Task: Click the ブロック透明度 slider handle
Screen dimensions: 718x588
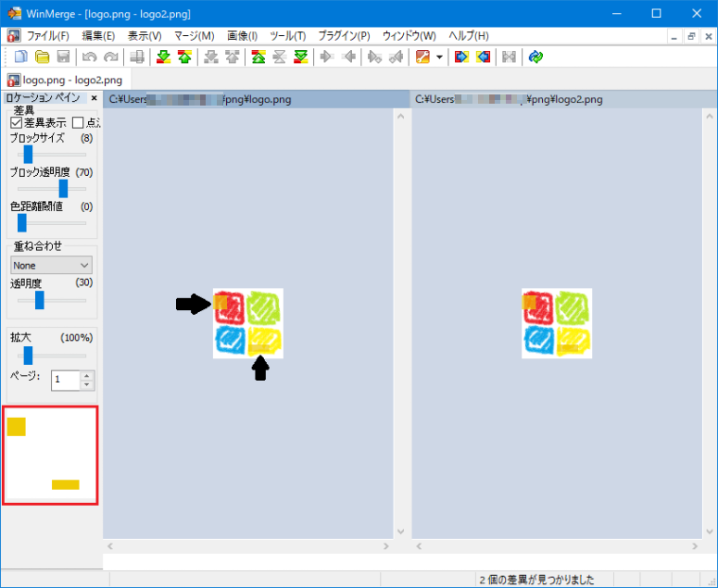Action: pyautogui.click(x=63, y=188)
